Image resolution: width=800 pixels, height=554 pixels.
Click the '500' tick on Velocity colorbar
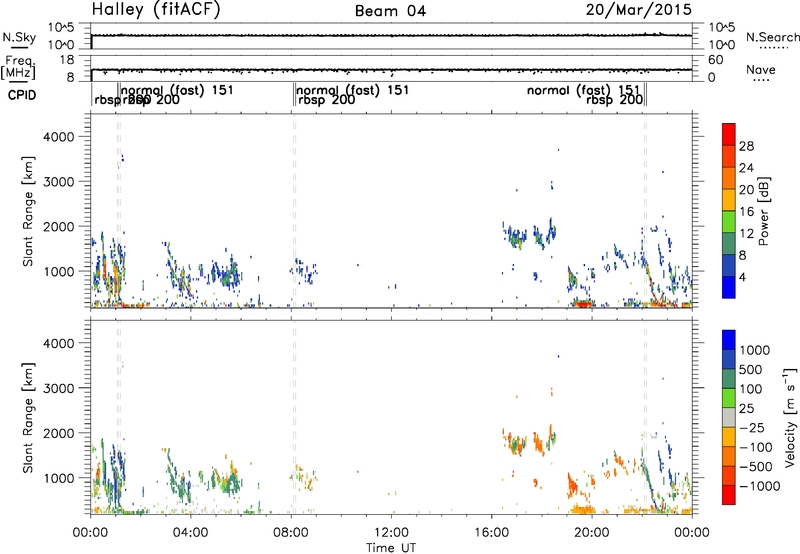click(x=753, y=369)
